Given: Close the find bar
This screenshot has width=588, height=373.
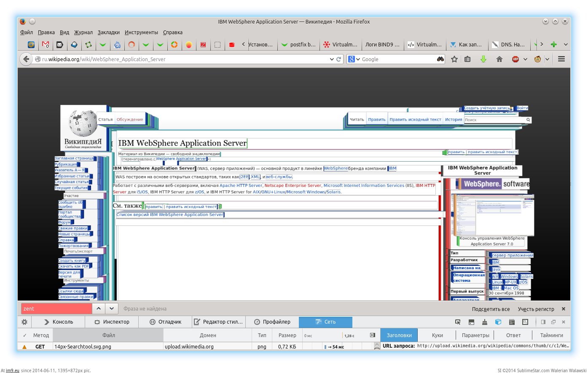Looking at the screenshot, I should click(x=564, y=309).
